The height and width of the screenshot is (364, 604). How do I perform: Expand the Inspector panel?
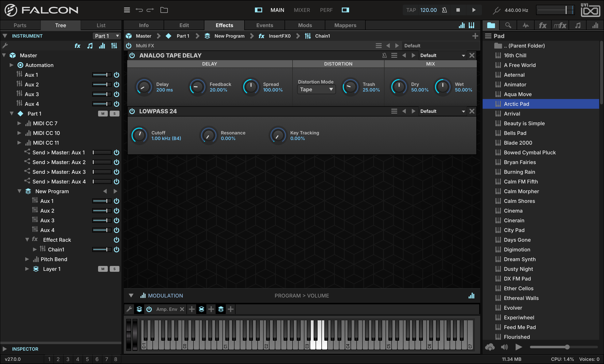click(x=4, y=349)
